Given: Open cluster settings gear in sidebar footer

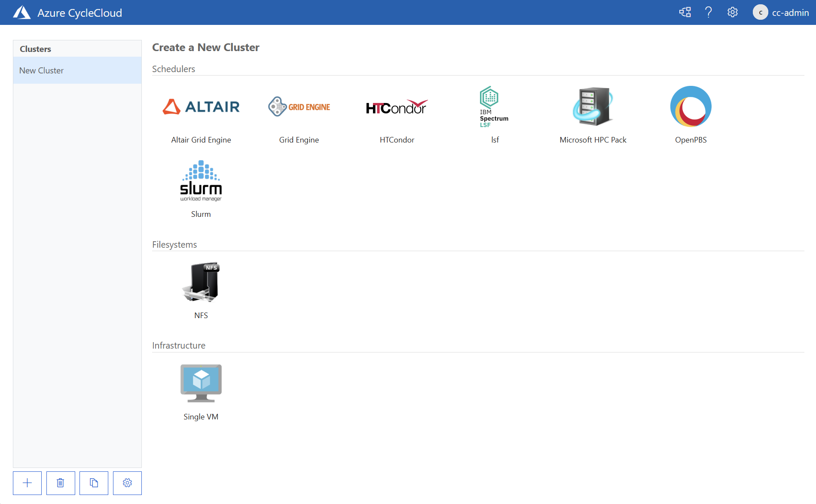Looking at the screenshot, I should (127, 483).
